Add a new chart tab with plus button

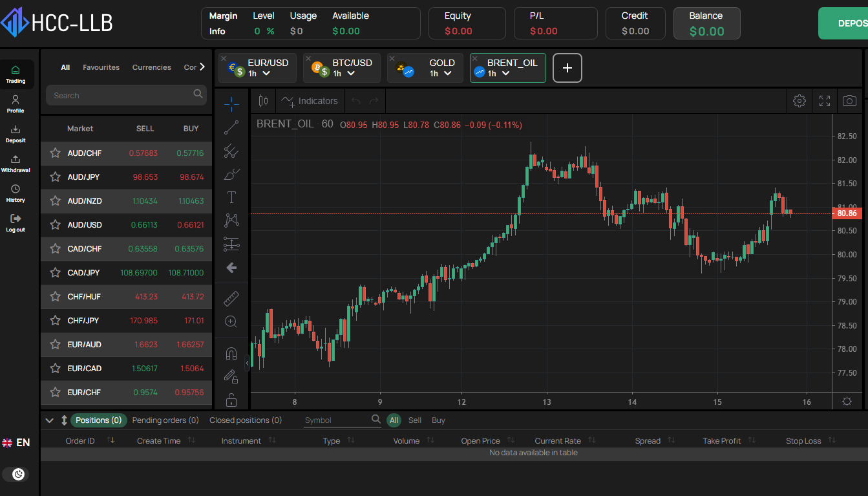point(567,68)
